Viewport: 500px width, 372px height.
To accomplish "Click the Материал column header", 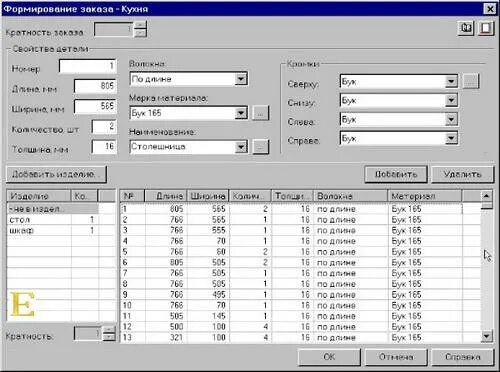I will tap(425, 196).
